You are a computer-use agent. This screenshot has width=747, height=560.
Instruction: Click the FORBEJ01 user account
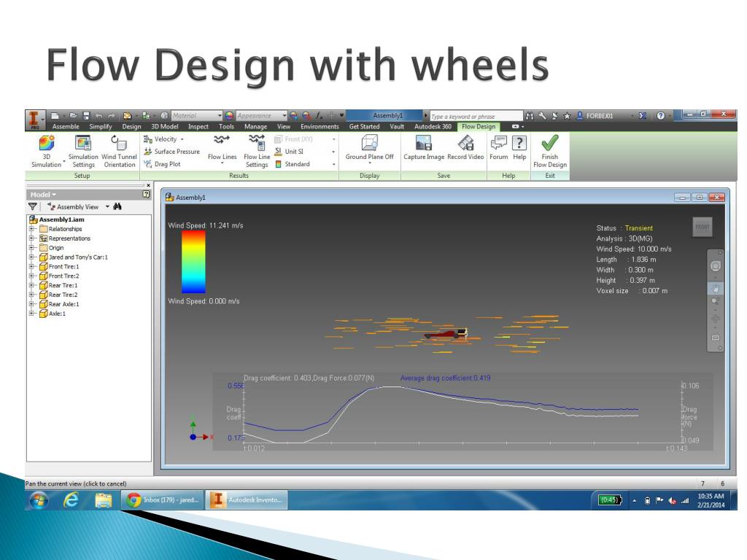tap(595, 116)
